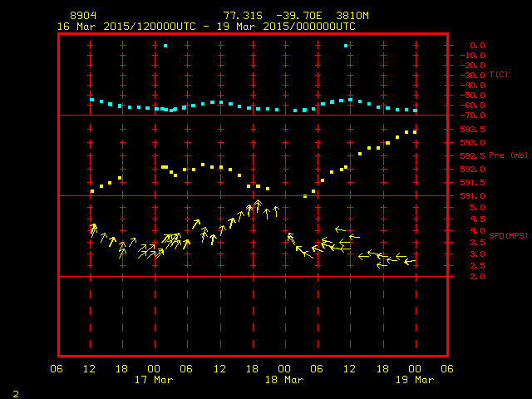532x399 pixels.
Task: Click the start time "16 Mar 2015/120000UTC"
Action: click(126, 27)
